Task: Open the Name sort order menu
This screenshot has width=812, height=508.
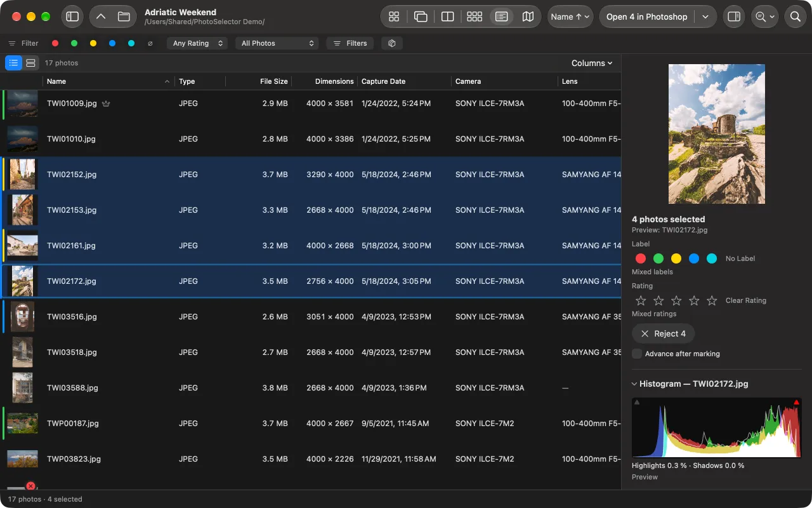Action: (570, 17)
